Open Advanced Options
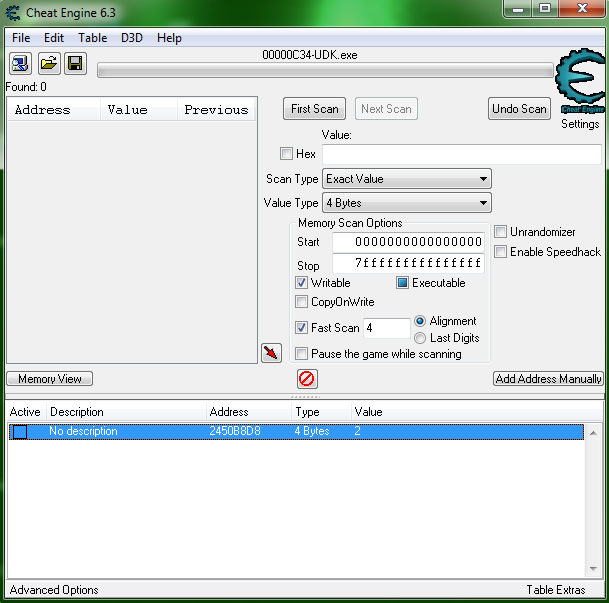The width and height of the screenshot is (609, 603). point(54,590)
